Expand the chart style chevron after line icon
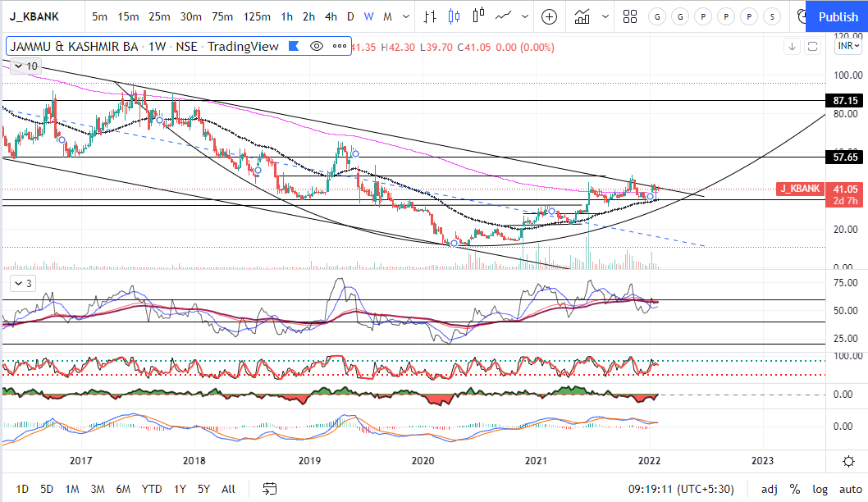Viewport: 868px width, 502px height. tap(525, 16)
